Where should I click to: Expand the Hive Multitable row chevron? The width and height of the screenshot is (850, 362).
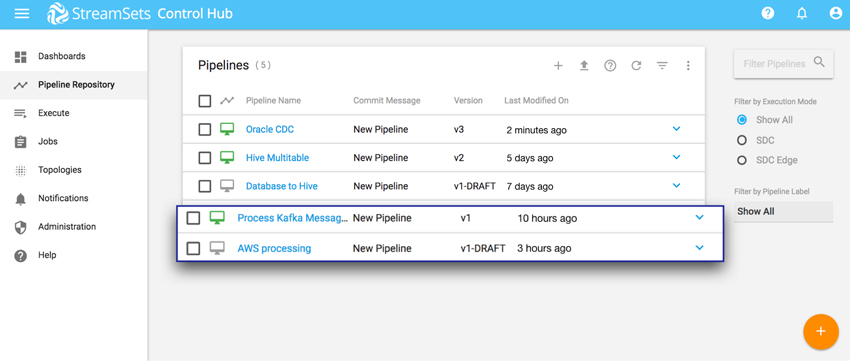click(x=676, y=157)
